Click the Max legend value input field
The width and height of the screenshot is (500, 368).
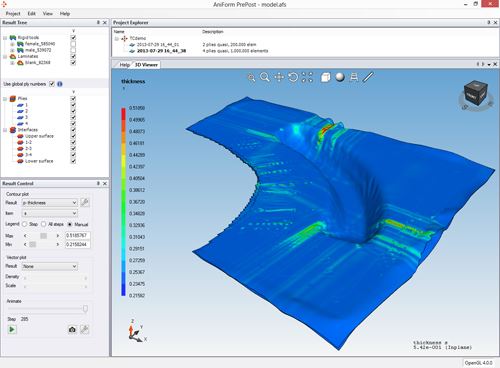78,235
